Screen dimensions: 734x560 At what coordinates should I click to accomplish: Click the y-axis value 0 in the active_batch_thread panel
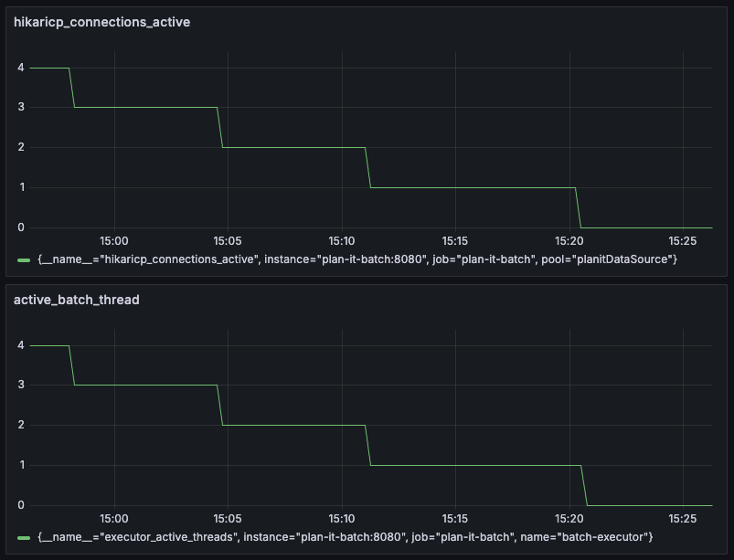(20, 505)
